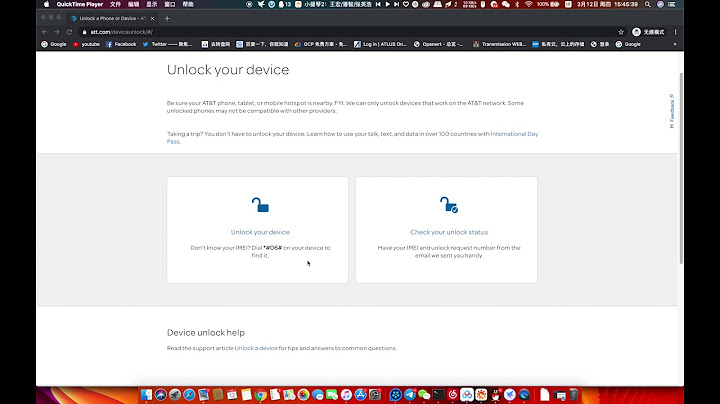Image resolution: width=720 pixels, height=404 pixels.
Task: Open the QuickTime Player menu
Action: pos(79,4)
